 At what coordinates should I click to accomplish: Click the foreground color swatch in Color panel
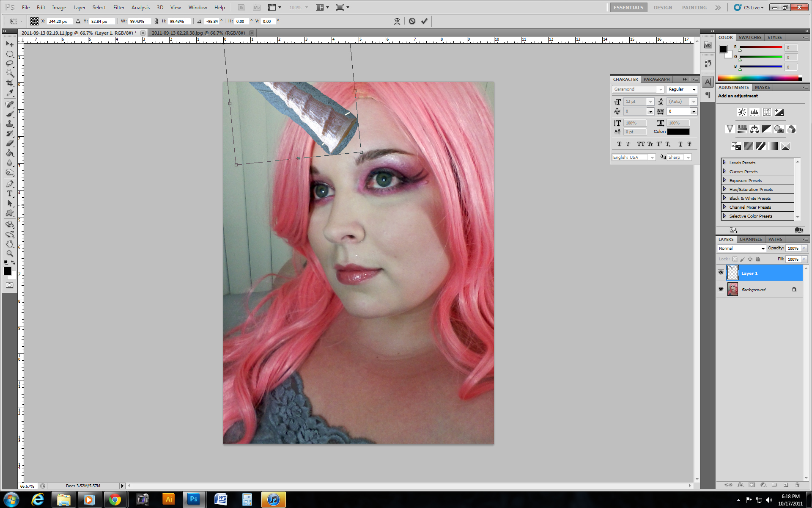(x=723, y=49)
